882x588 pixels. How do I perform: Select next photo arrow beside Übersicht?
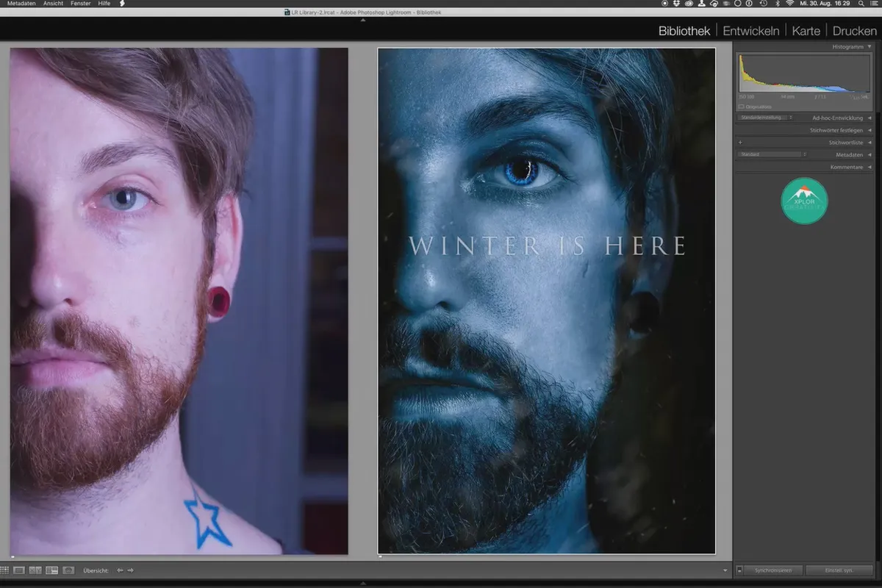(130, 570)
